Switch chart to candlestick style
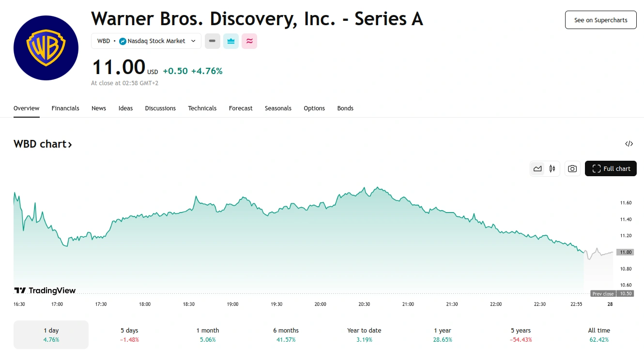Screen dimensions: 644x350 pyautogui.click(x=552, y=168)
